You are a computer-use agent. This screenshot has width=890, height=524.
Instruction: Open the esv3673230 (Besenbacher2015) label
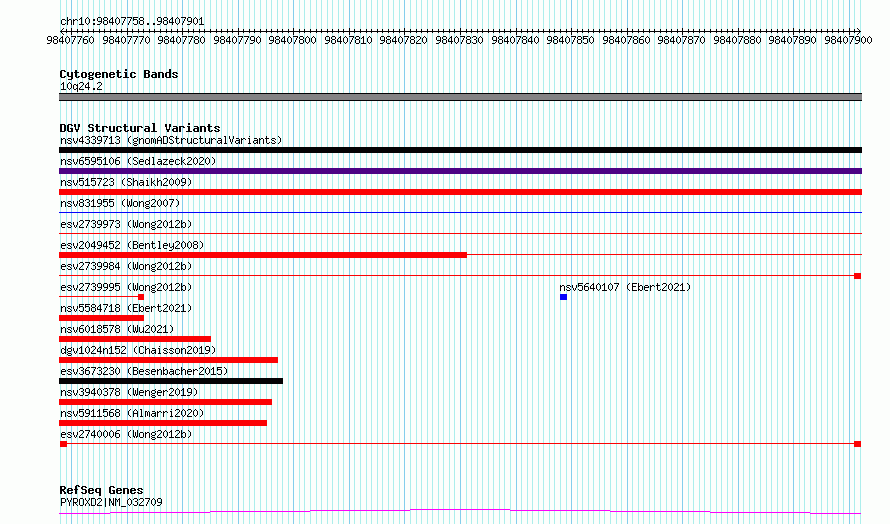144,371
